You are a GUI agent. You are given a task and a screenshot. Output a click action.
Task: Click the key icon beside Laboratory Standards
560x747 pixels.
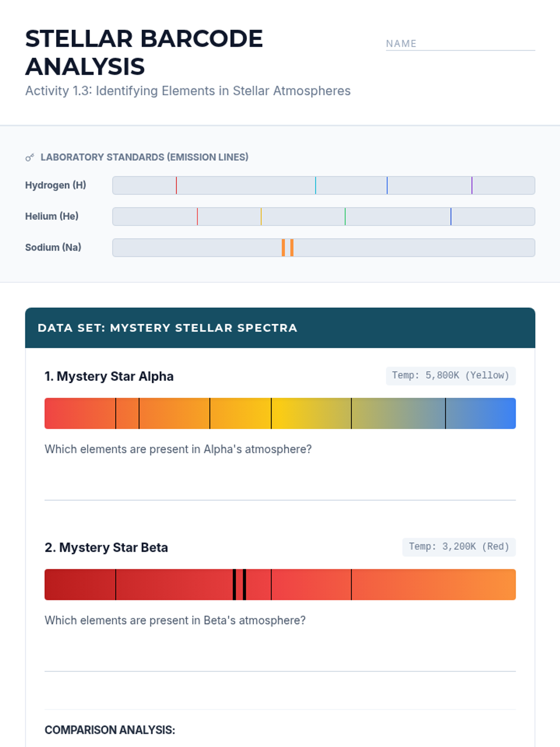tap(30, 158)
